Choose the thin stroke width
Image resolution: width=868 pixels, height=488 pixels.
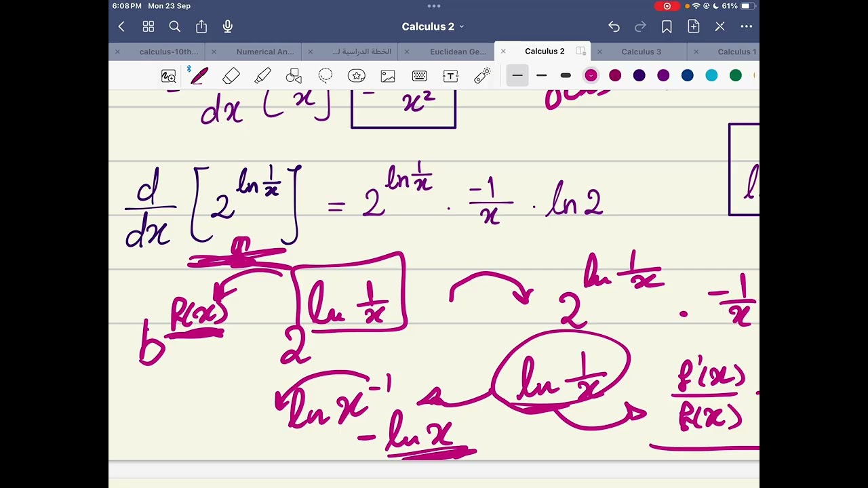517,75
